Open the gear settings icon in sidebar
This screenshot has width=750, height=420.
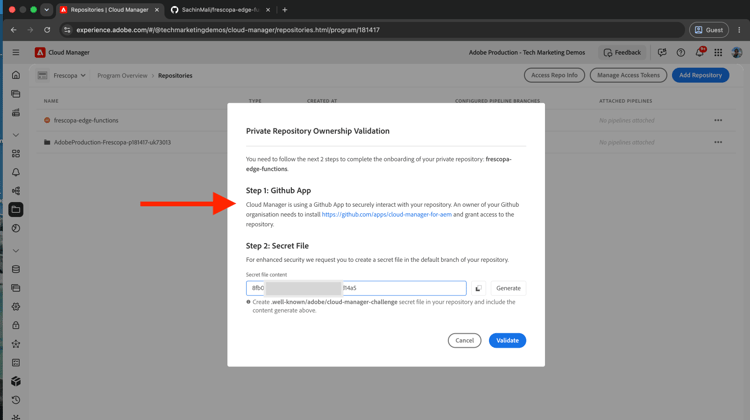tap(16, 307)
